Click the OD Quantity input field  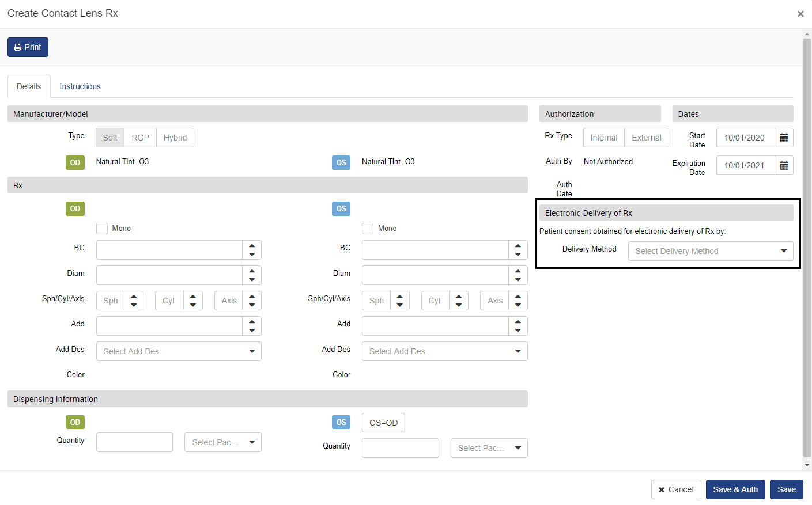[x=134, y=442]
